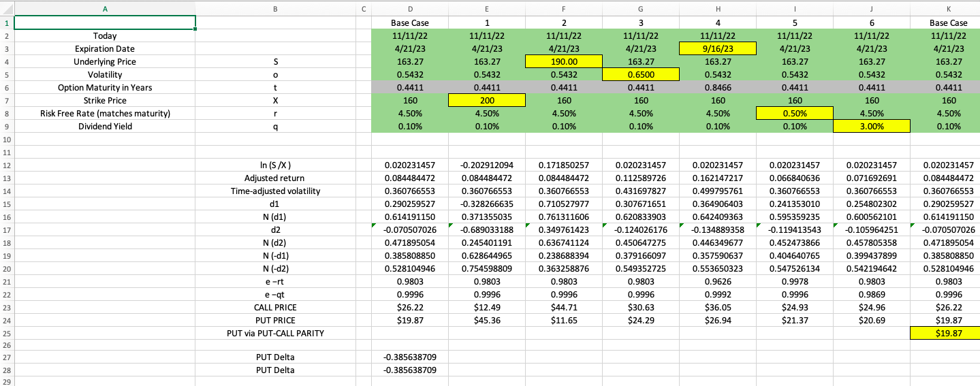The height and width of the screenshot is (386, 980).
Task: Click the $36.05 call price cell
Action: pos(718,307)
